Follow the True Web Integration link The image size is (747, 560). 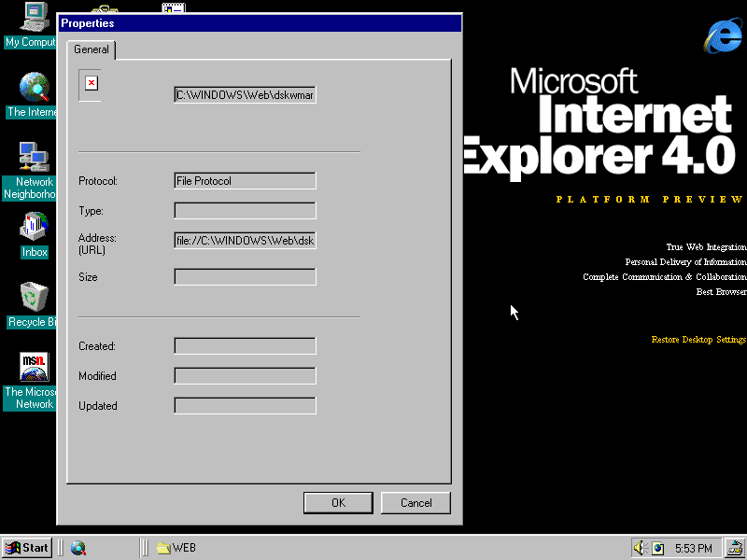(x=706, y=246)
